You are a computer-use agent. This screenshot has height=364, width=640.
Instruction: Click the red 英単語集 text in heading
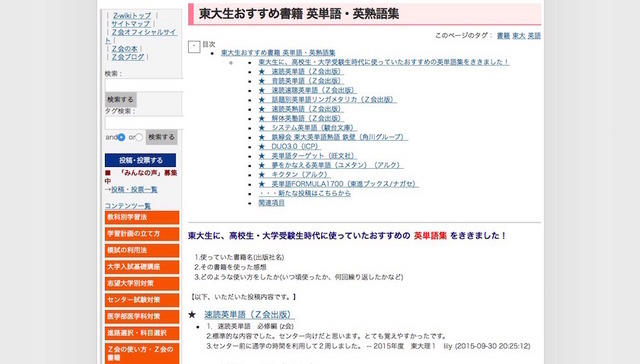click(x=430, y=236)
